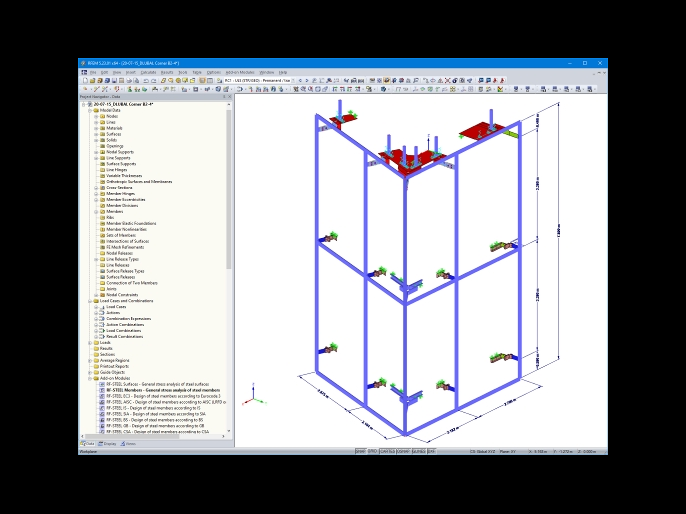The image size is (686, 514).
Task: Toggle the Project Navigator panel icon
Action: tap(202, 80)
